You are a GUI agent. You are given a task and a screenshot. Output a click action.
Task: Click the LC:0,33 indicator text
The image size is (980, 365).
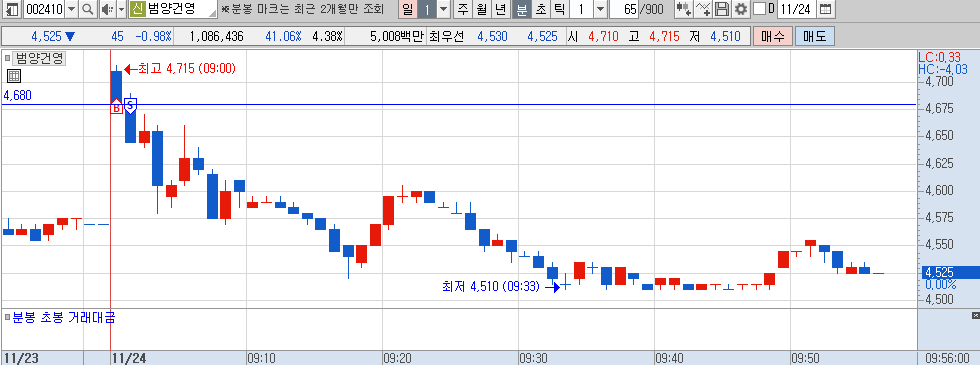[x=940, y=58]
